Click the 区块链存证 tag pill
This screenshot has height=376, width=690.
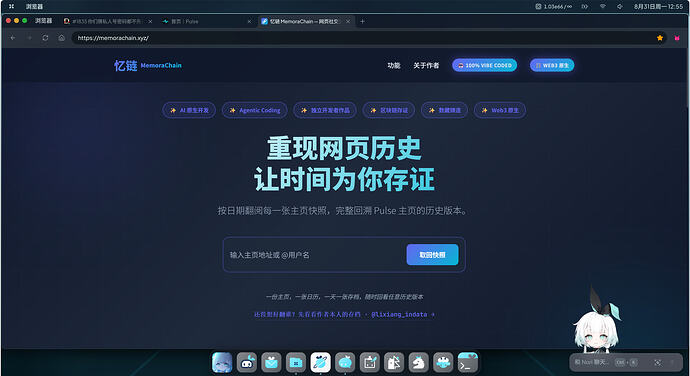389,110
